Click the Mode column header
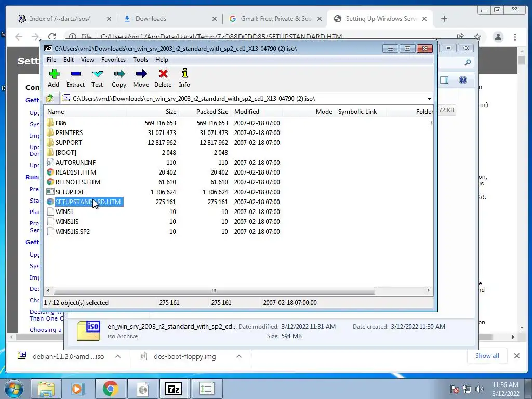 (309, 112)
